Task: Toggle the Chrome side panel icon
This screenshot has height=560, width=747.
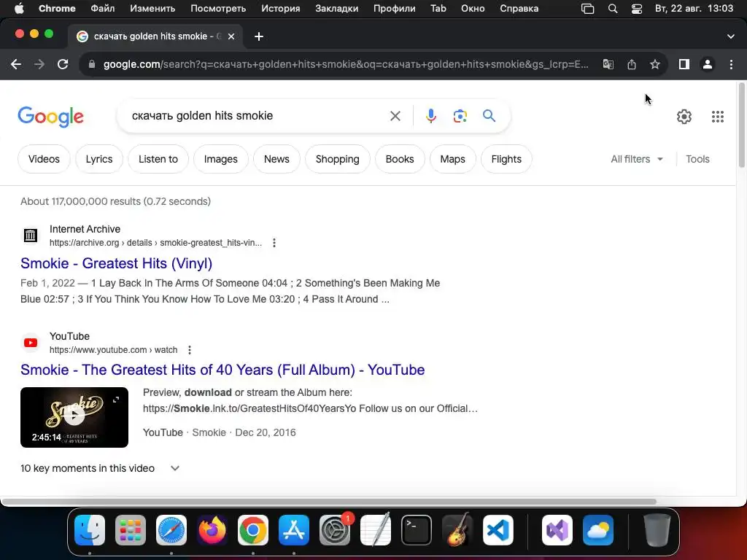Action: [x=684, y=64]
